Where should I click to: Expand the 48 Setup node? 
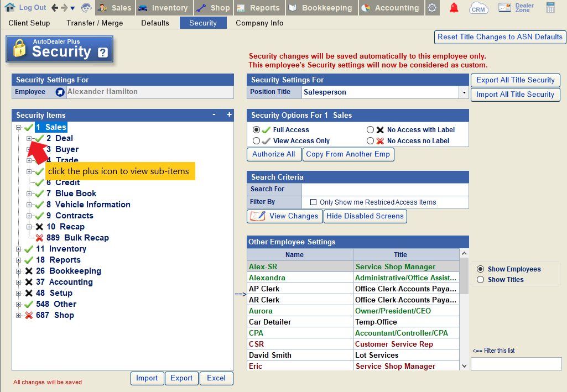click(x=18, y=293)
